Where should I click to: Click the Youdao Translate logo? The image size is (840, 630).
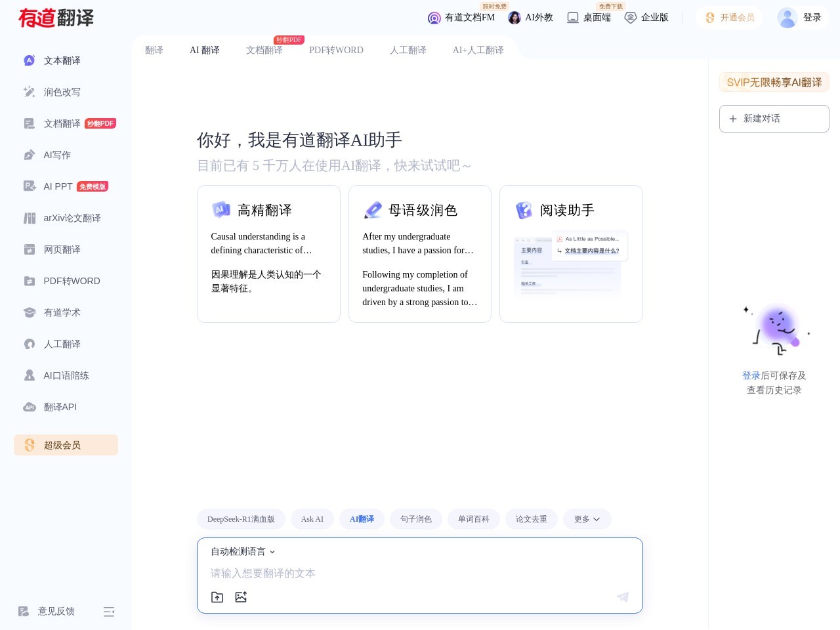pyautogui.click(x=56, y=18)
